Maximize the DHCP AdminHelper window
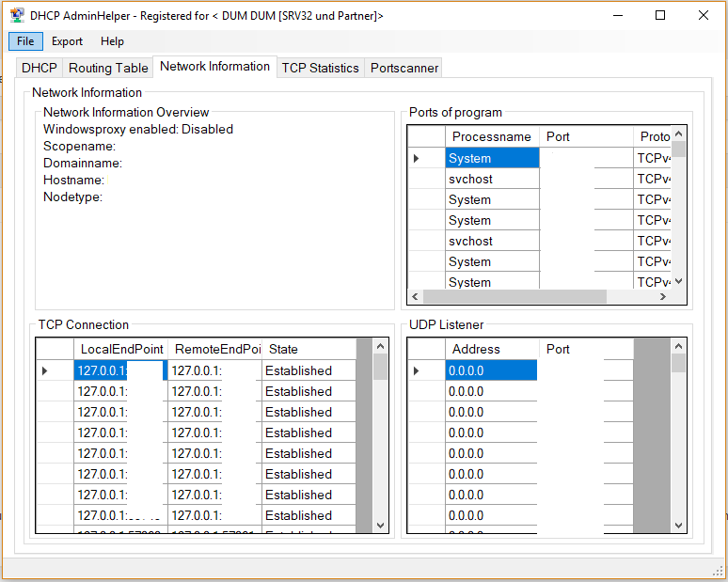This screenshot has height=582, width=728. coord(659,15)
